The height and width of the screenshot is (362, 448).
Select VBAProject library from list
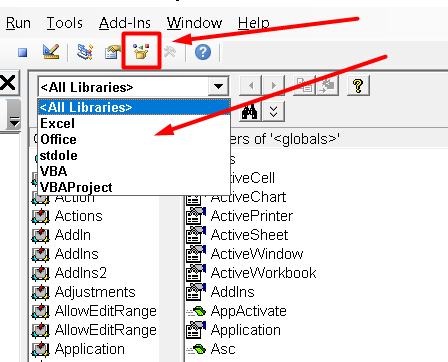tap(134, 187)
